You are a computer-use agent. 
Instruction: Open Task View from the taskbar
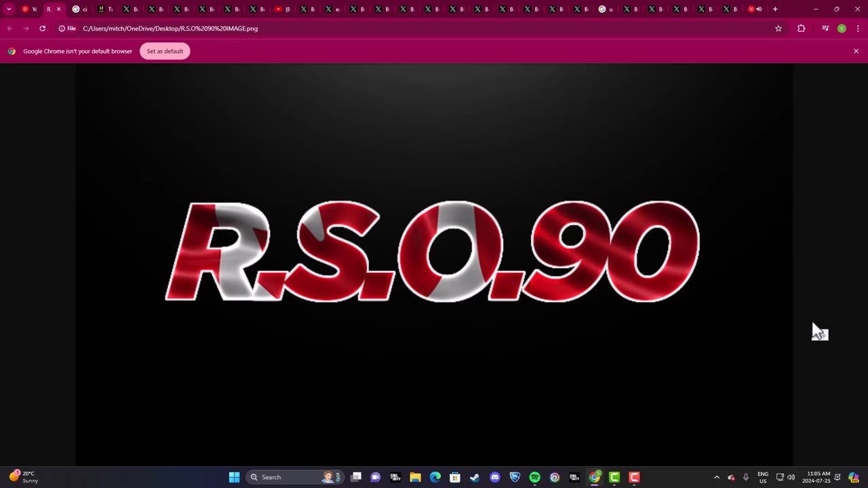(356, 477)
